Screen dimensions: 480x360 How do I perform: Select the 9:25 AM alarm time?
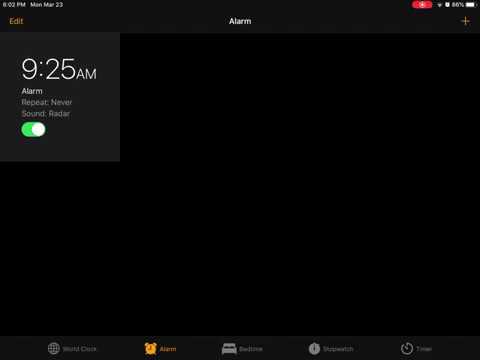tap(59, 69)
